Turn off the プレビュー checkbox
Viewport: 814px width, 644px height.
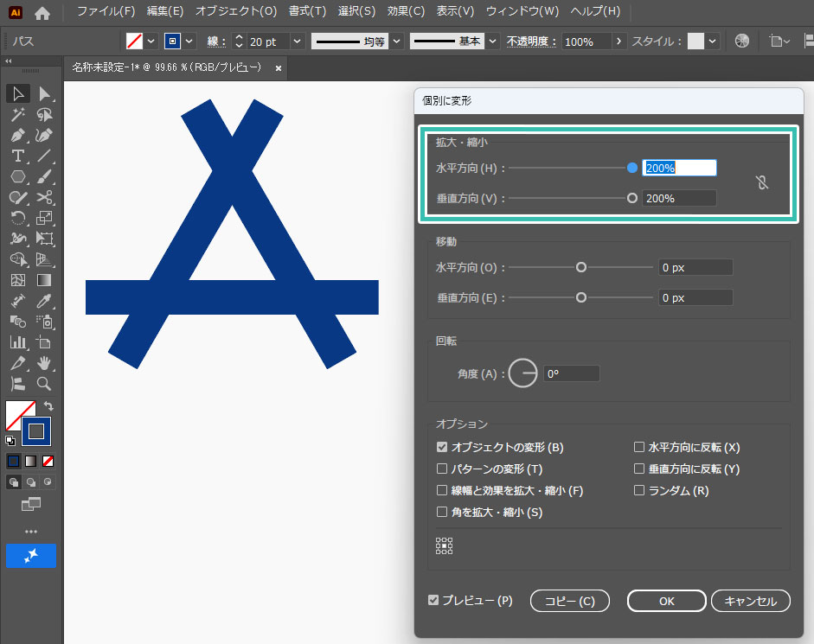(433, 600)
